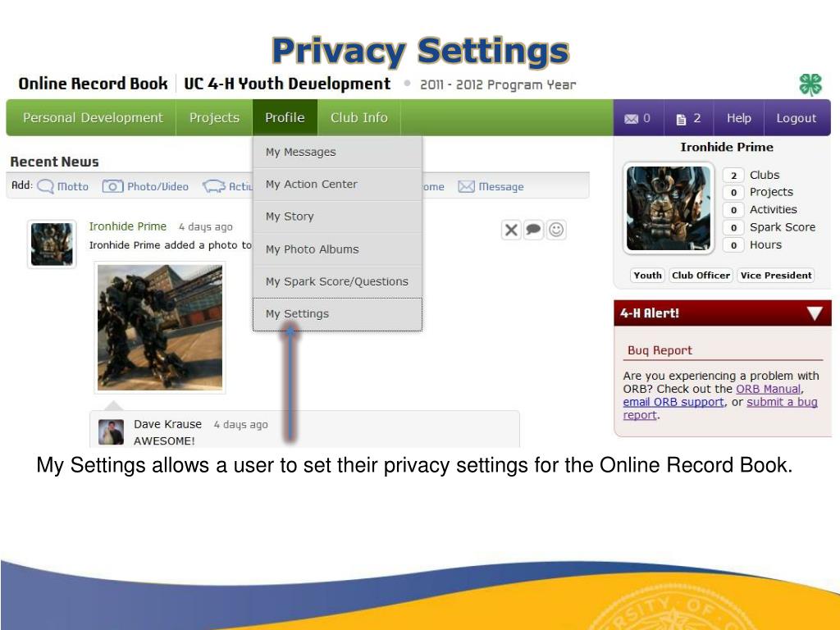
Task: Click the Photo/Video add link
Action: tap(157, 186)
